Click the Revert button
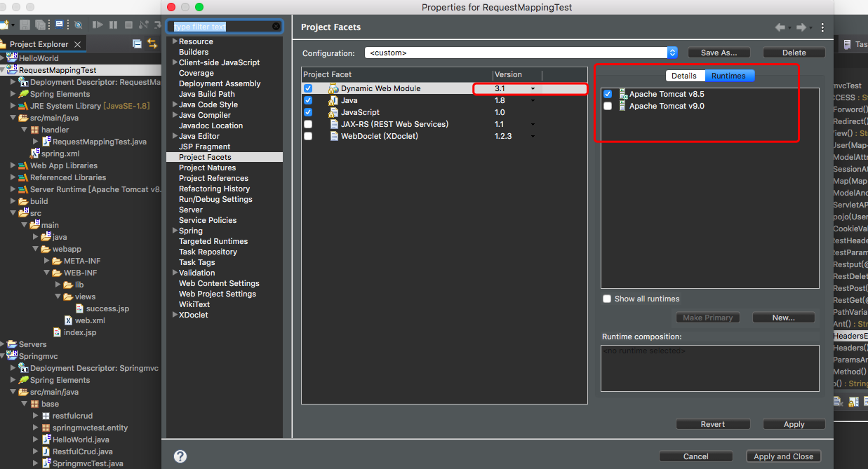The height and width of the screenshot is (469, 868). 713,424
